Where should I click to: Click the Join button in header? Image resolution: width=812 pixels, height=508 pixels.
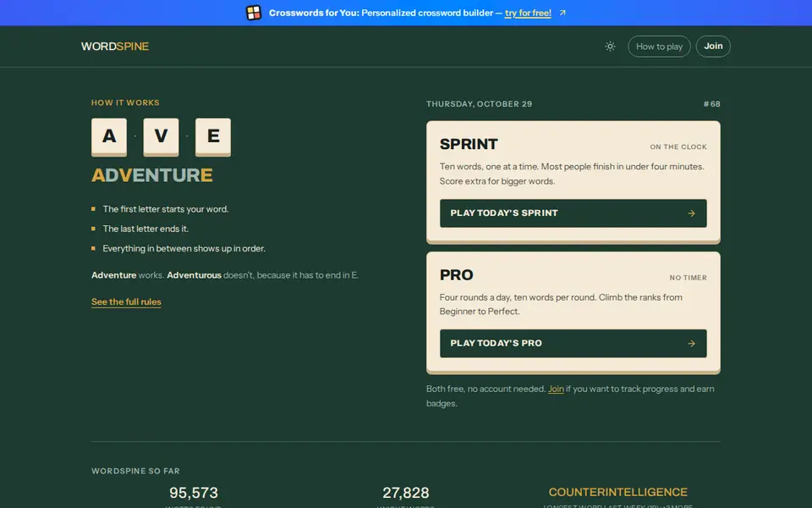coord(712,46)
